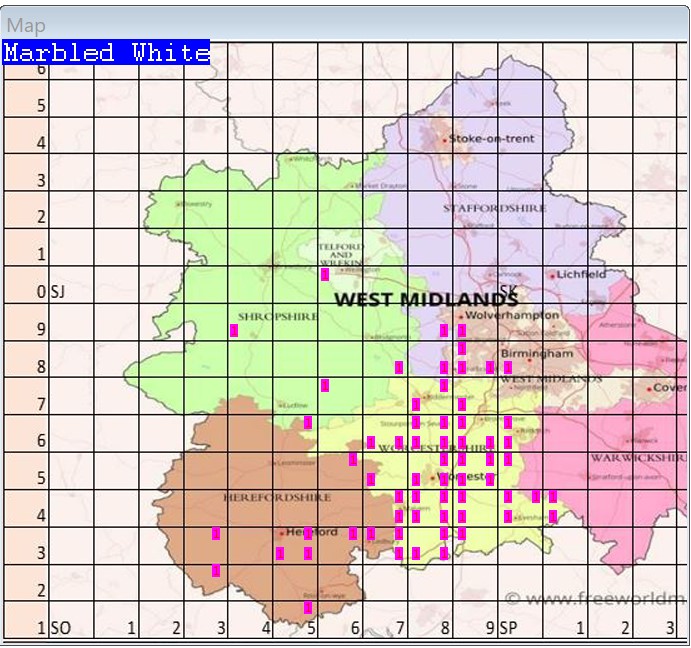Select the HEREFORDSHIRE county label
This screenshot has height=648, width=691.
click(262, 496)
